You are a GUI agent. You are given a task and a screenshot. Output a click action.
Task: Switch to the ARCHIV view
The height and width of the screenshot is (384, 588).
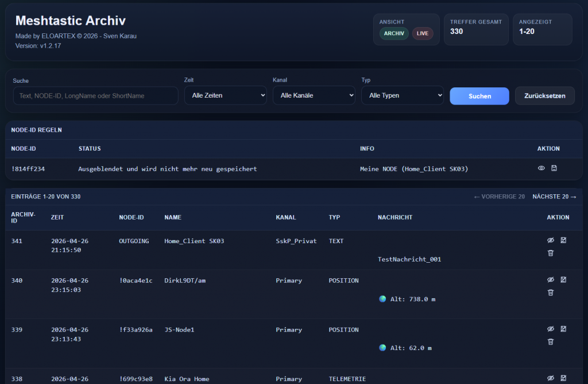(394, 33)
